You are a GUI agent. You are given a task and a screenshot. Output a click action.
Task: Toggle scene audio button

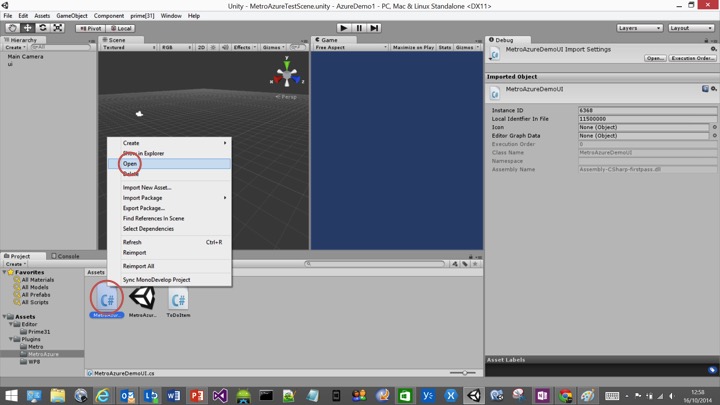point(225,47)
